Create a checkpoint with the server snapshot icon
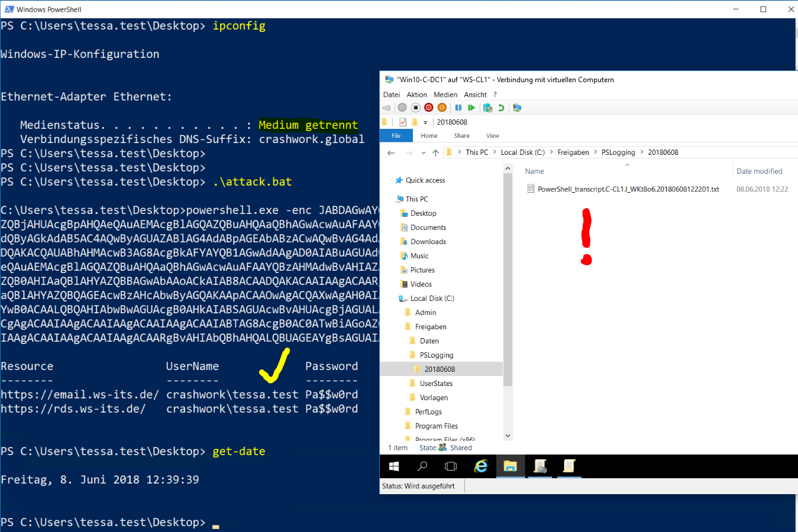This screenshot has width=798, height=532. coord(487,108)
